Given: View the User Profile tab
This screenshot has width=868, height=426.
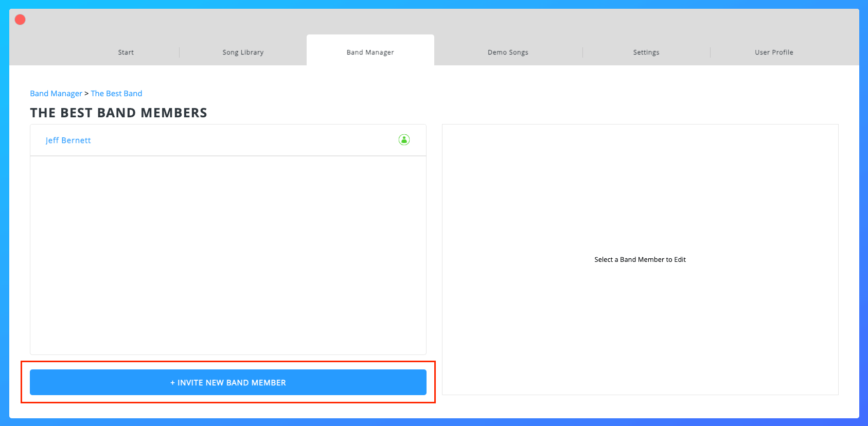Looking at the screenshot, I should point(773,52).
